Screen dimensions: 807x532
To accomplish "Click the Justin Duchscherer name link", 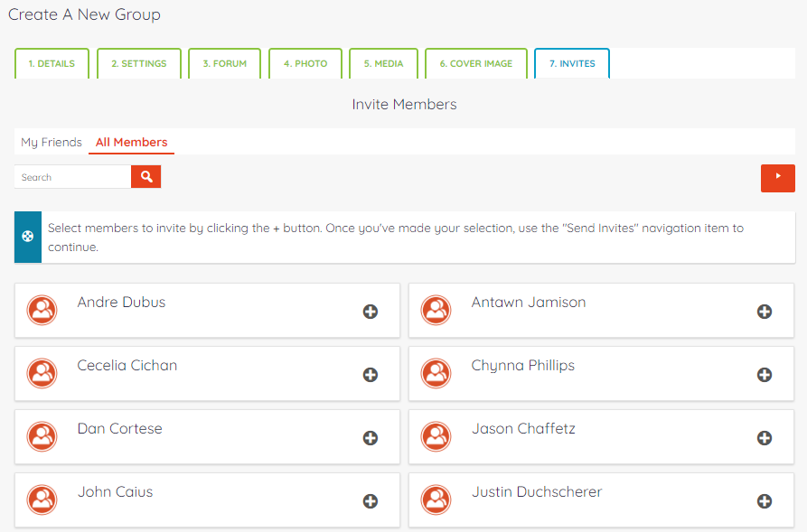I will [x=536, y=492].
